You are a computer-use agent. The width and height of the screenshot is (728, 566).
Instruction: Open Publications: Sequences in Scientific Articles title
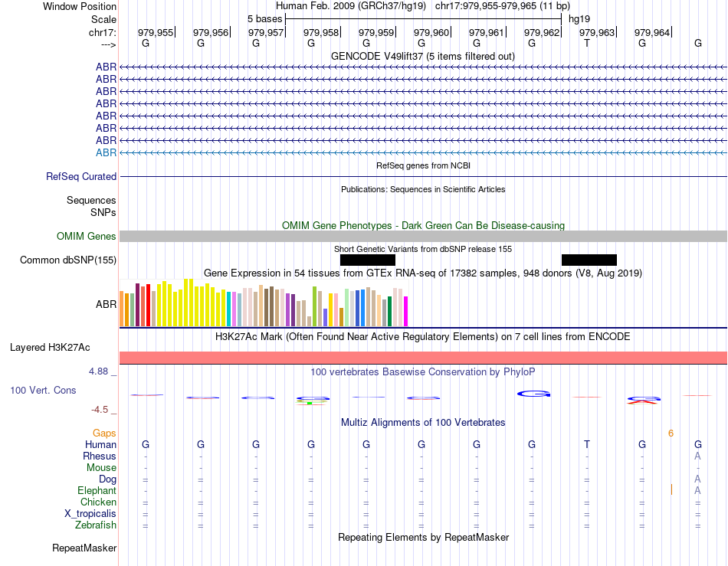click(x=423, y=189)
